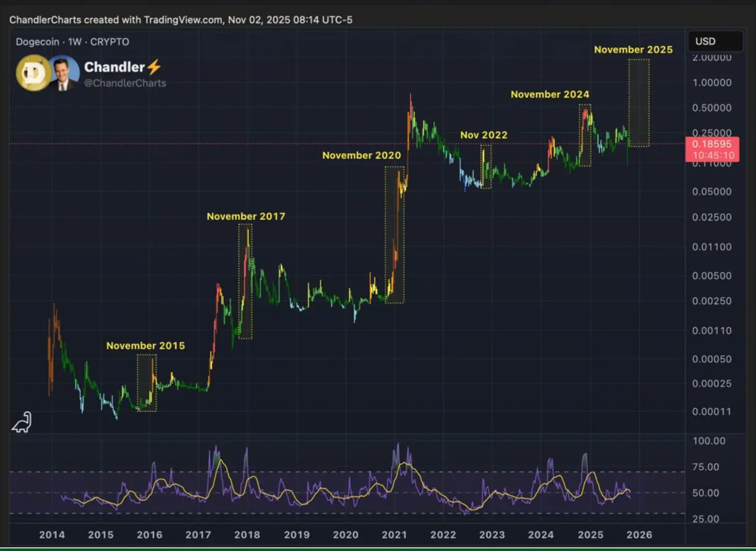This screenshot has height=551, width=756.
Task: Click the 0.50000 price axis label
Action: pyautogui.click(x=712, y=108)
